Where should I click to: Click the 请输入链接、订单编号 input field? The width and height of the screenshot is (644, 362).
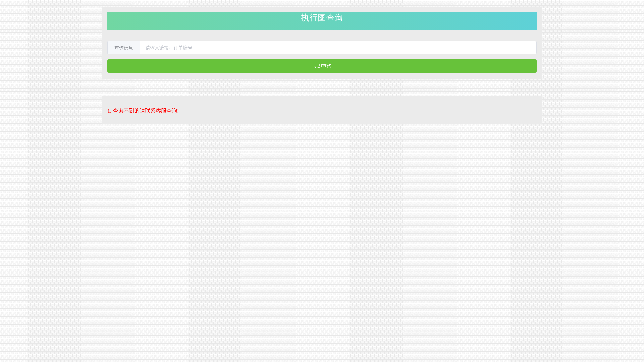coord(338,48)
